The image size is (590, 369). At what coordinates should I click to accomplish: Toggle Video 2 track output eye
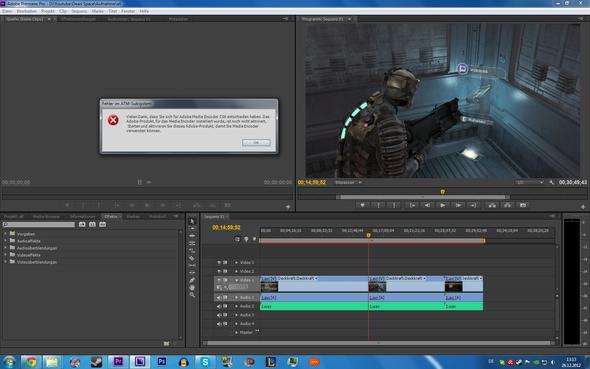[x=219, y=271]
